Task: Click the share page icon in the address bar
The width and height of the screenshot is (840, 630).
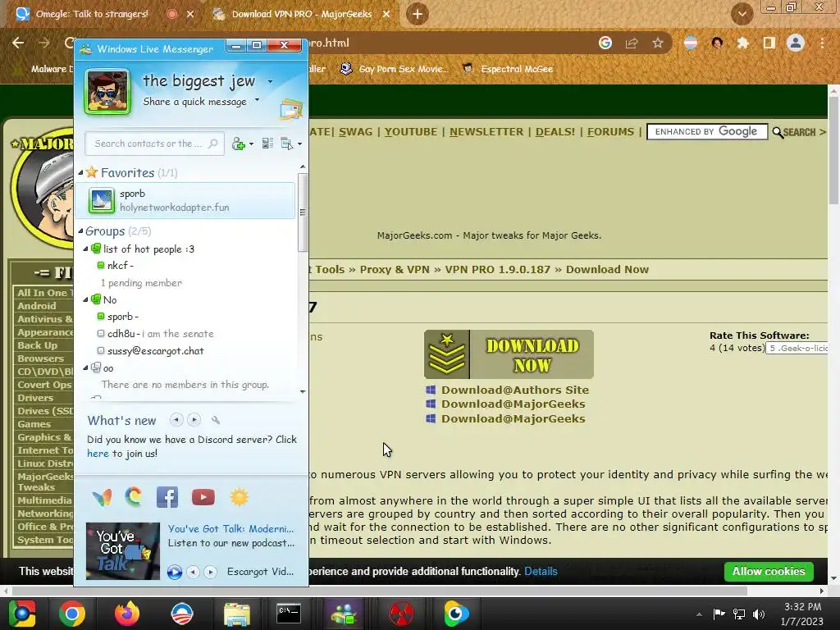Action: point(632,43)
